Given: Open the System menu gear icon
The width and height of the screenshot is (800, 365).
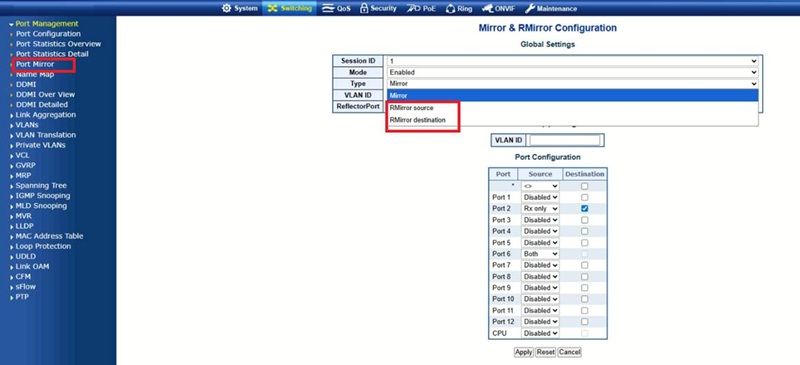Looking at the screenshot, I should coord(227,8).
